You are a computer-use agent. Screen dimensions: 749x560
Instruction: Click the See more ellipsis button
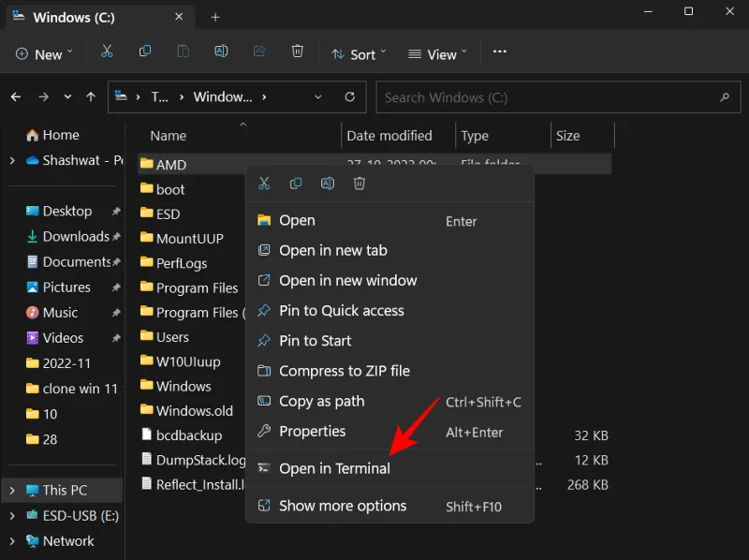pos(499,54)
